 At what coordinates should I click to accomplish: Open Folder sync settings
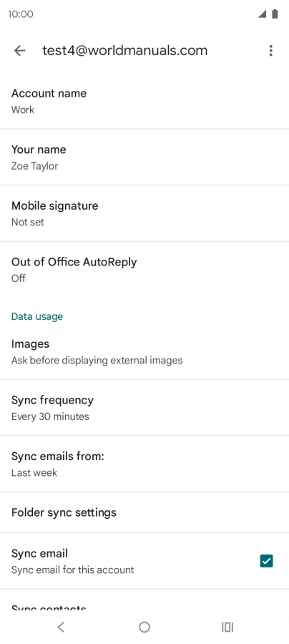144,512
